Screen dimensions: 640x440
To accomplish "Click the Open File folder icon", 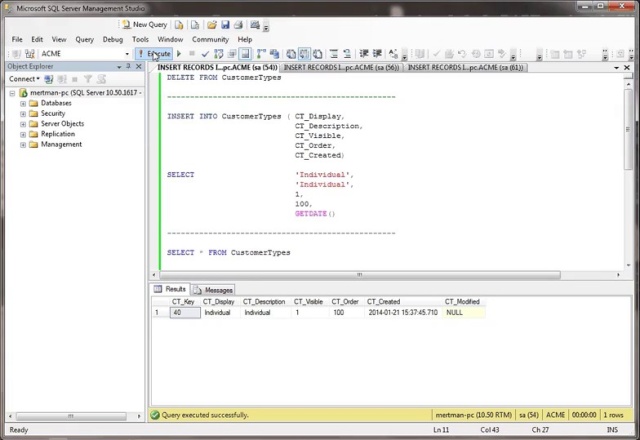I will pyautogui.click(x=213, y=24).
